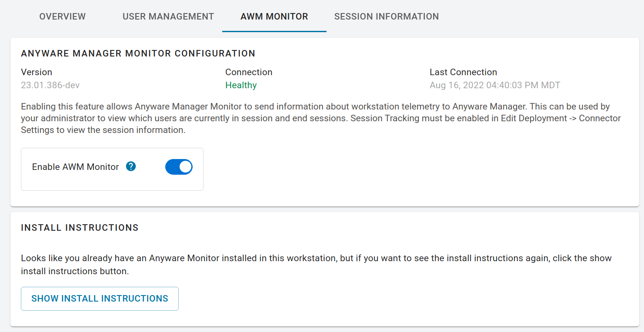This screenshot has height=332, width=644.
Task: Click the Last Connection label
Action: pyautogui.click(x=464, y=72)
